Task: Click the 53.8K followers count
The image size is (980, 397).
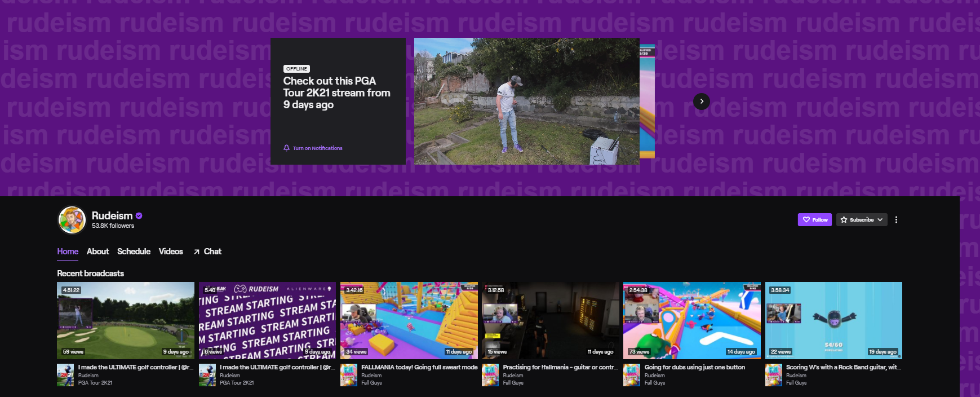Action: [113, 226]
